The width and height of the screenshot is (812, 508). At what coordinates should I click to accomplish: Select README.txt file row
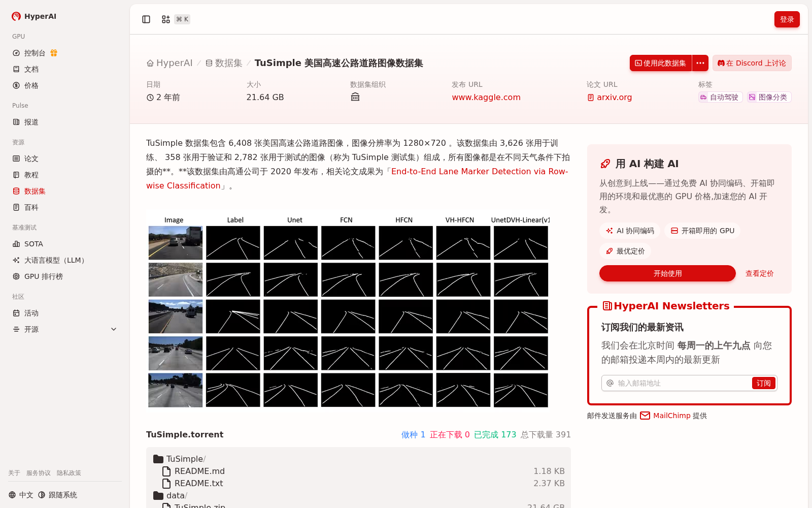(358, 483)
